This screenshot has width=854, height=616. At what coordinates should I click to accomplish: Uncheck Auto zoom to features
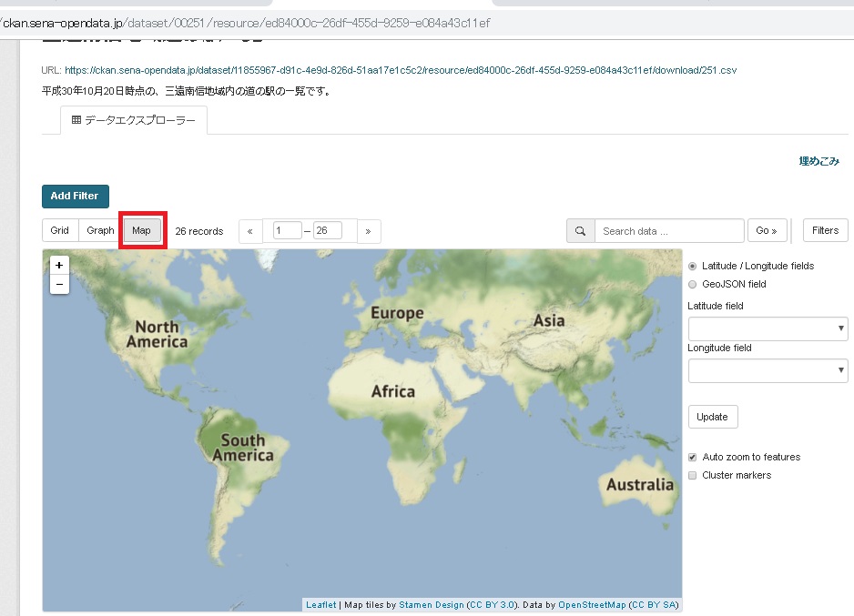(x=693, y=457)
